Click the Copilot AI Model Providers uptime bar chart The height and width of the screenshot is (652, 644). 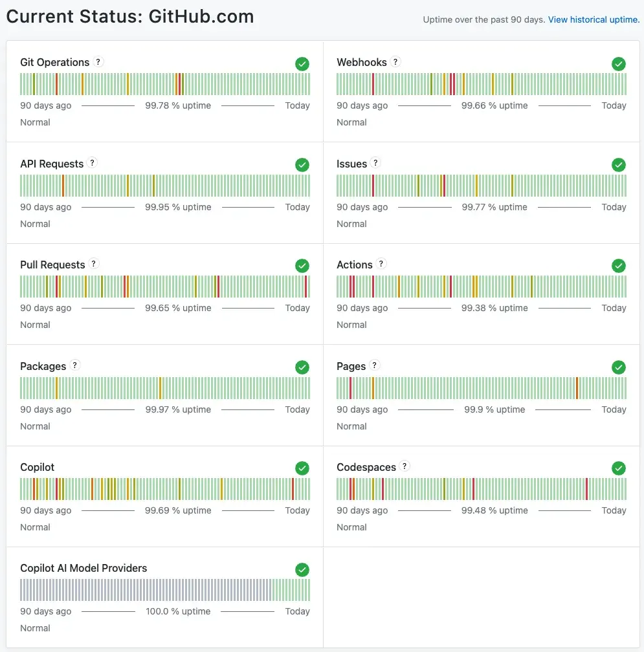pyautogui.click(x=165, y=590)
